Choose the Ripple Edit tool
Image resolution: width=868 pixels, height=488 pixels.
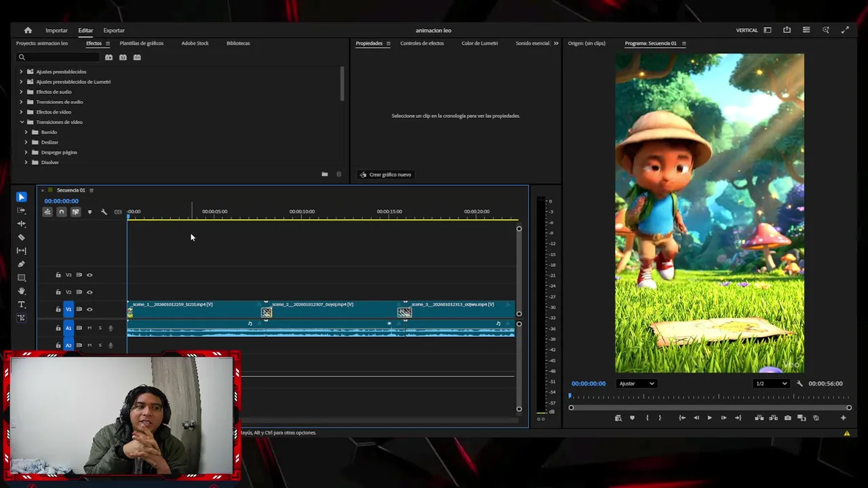point(22,224)
